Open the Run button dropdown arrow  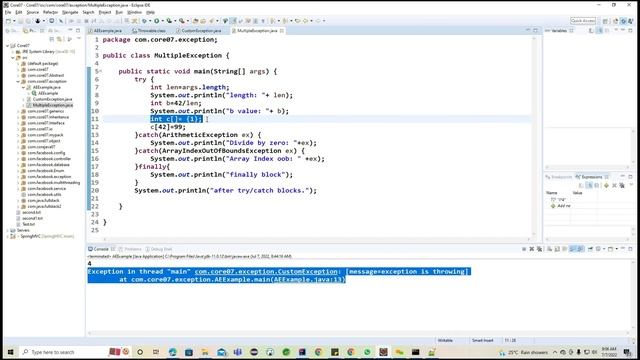point(162,21)
